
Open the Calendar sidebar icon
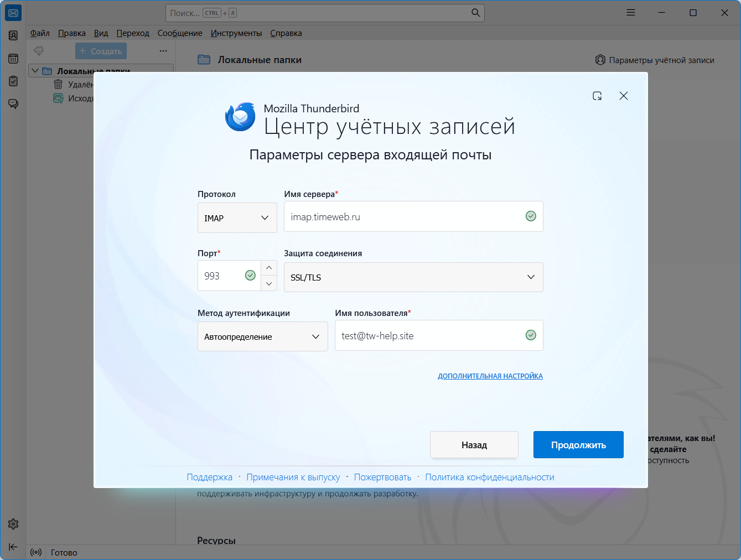coord(13,59)
